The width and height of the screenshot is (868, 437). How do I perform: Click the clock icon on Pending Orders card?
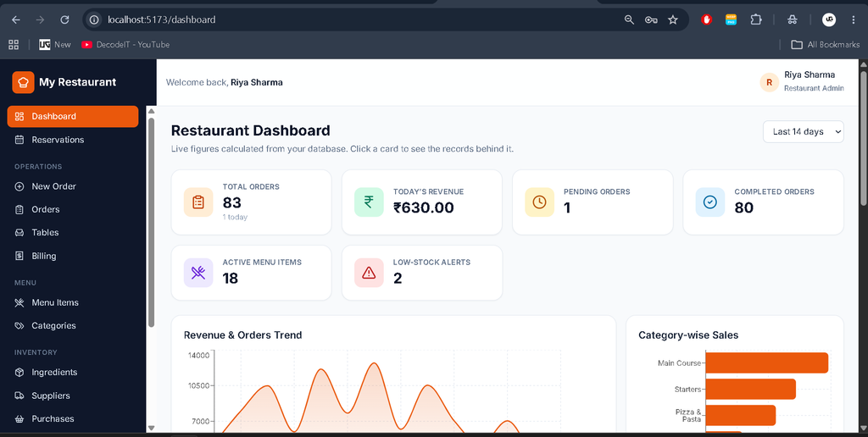coord(539,202)
